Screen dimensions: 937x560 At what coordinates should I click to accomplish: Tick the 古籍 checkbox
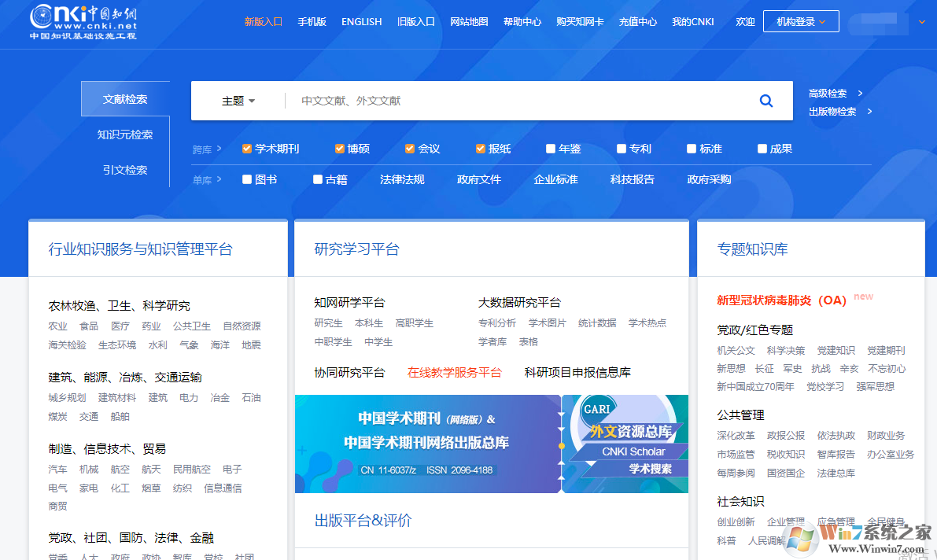pos(317,179)
